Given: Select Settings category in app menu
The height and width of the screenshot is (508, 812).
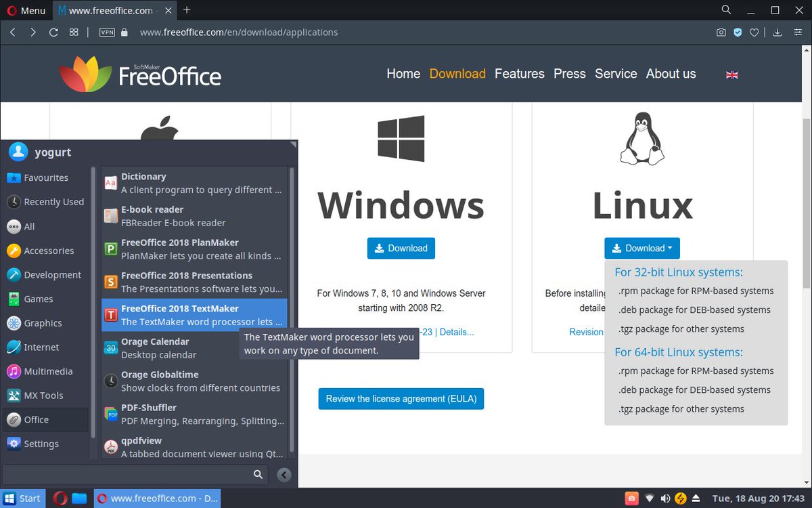Looking at the screenshot, I should pyautogui.click(x=46, y=444).
